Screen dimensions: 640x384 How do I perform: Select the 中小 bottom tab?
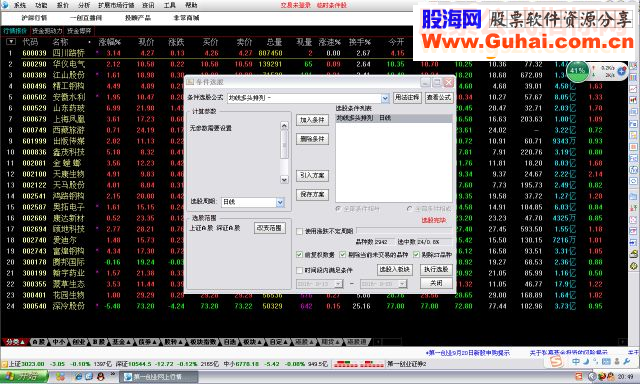(59, 342)
